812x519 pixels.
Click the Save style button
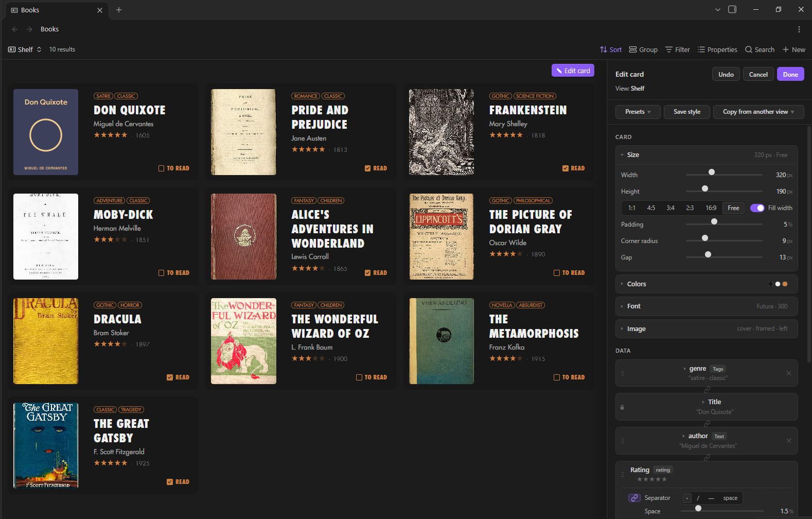pos(687,112)
